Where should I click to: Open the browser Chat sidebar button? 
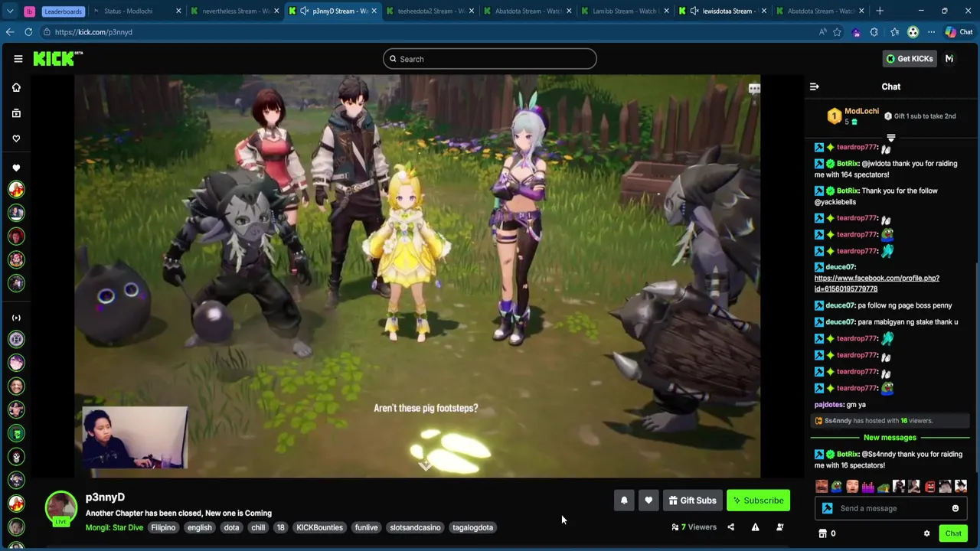coord(959,32)
